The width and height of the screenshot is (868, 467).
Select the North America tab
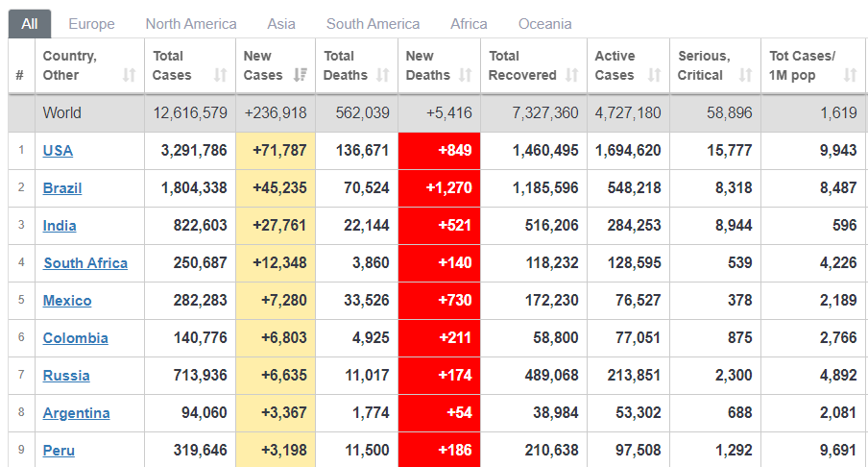[191, 24]
